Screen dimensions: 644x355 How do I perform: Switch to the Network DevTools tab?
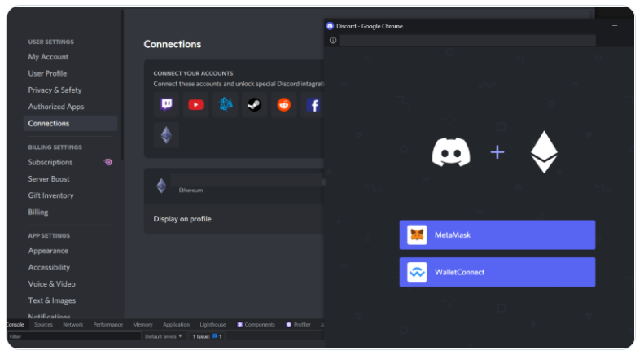point(72,325)
